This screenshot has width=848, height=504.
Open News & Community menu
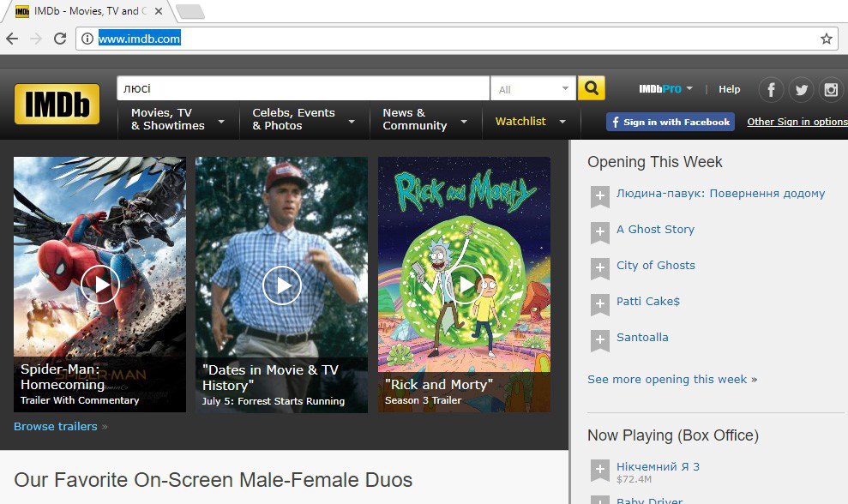point(425,119)
